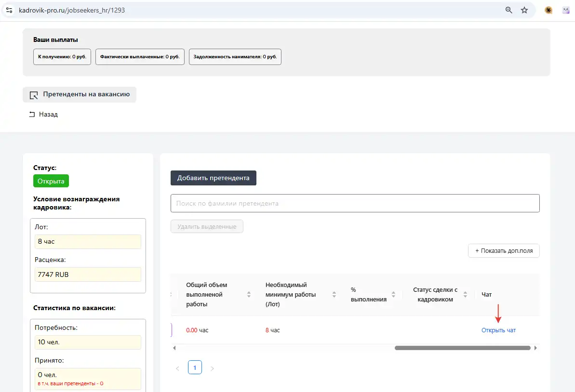Click the site settings icon in address bar
The image size is (575, 392).
(x=9, y=10)
